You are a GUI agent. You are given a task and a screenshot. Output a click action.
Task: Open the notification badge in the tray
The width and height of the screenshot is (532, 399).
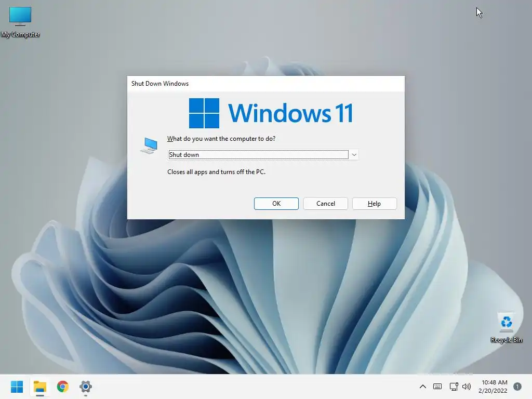[x=517, y=387]
